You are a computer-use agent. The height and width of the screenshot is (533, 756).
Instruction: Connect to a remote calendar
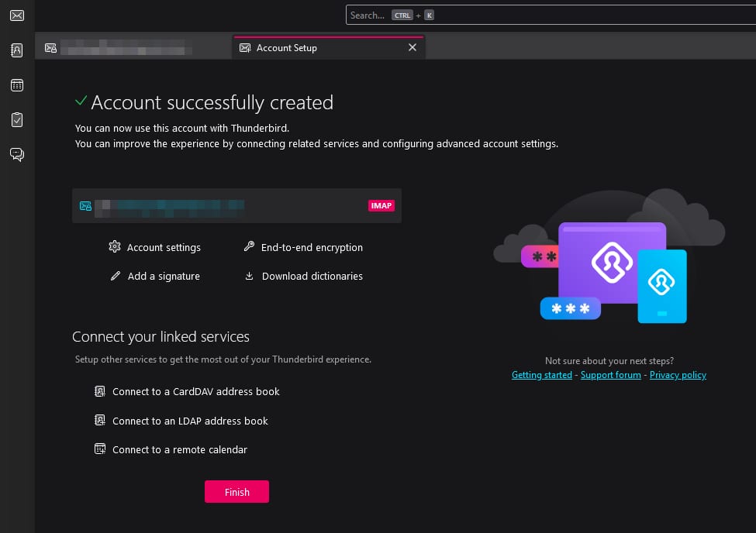179,450
